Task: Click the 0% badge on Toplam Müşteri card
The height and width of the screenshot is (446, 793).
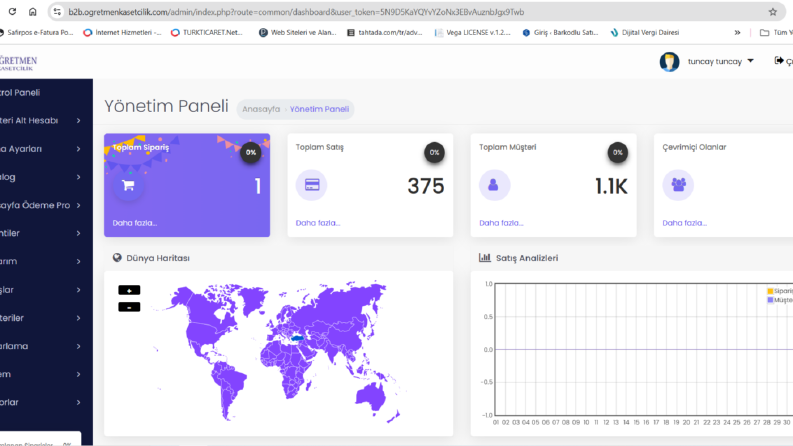Action: (x=618, y=152)
